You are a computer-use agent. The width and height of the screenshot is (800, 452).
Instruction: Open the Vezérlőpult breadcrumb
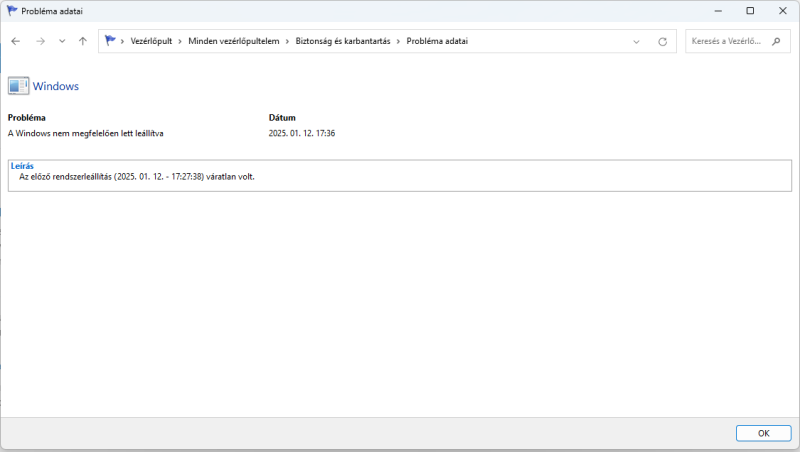tap(151, 41)
